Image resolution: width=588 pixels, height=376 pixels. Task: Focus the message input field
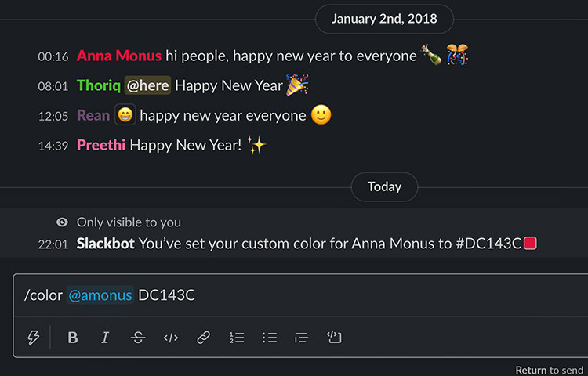pyautogui.click(x=300, y=295)
